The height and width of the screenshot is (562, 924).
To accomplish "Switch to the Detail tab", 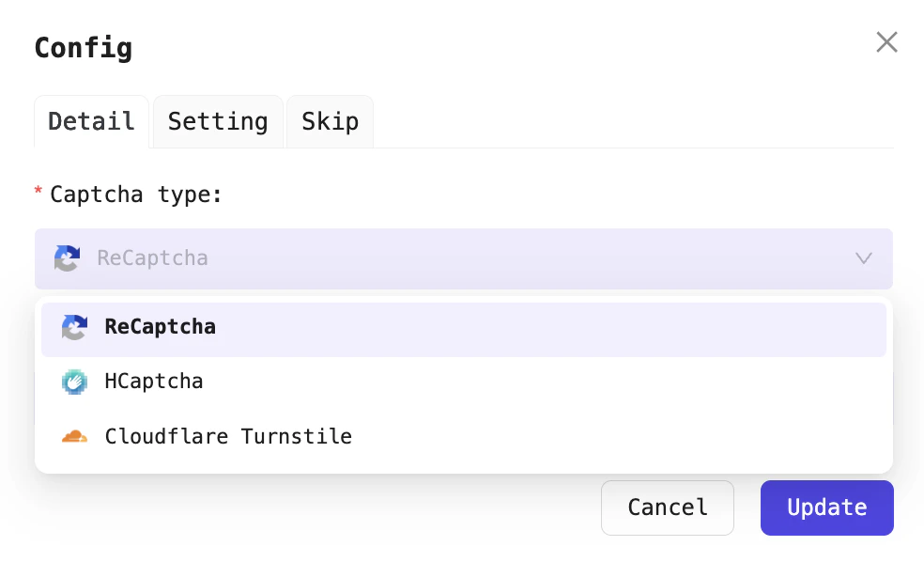I will click(x=91, y=121).
